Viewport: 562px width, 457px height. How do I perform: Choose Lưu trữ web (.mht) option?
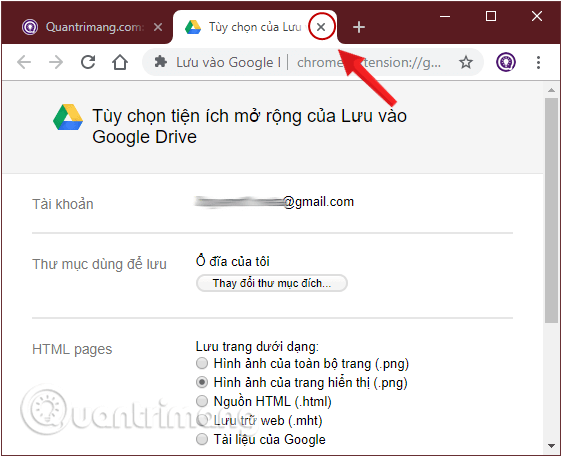202,420
